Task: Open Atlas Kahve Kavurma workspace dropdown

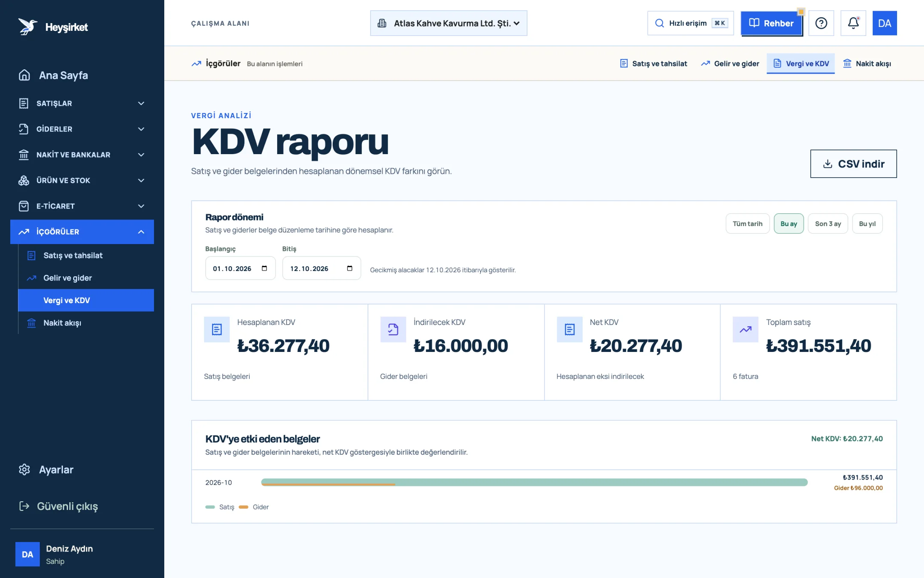Action: click(x=448, y=23)
